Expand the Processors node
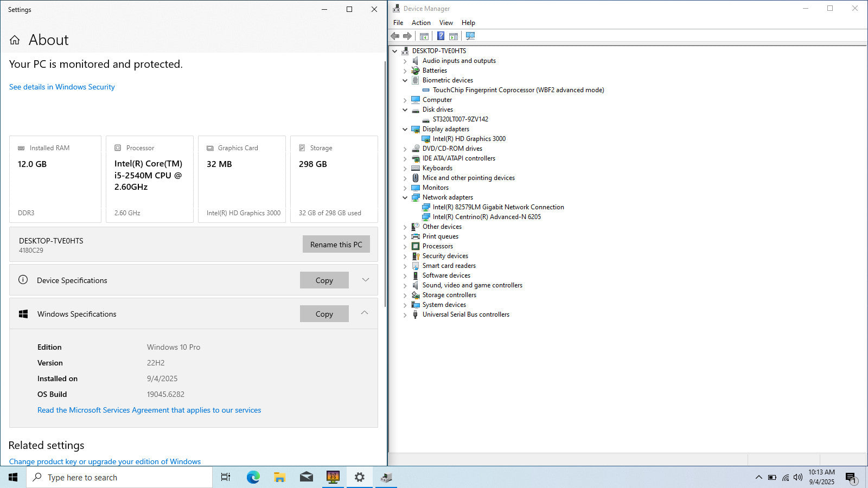The image size is (868, 488). pyautogui.click(x=405, y=246)
